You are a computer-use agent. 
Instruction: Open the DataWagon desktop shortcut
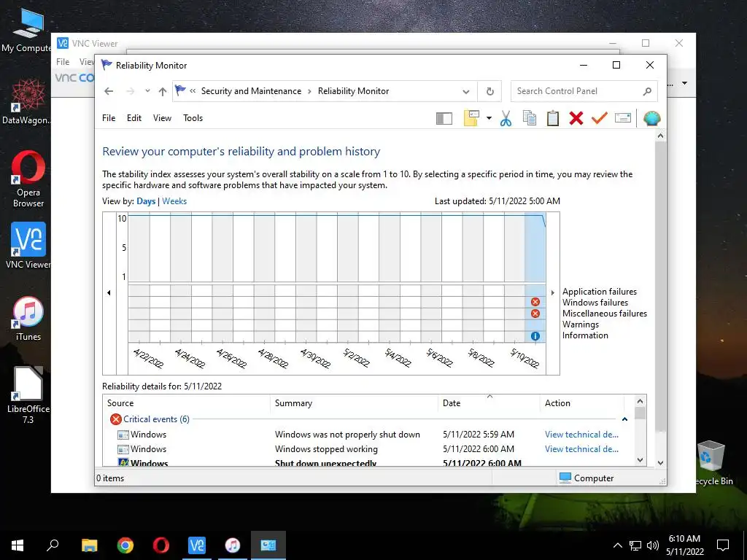point(27,101)
